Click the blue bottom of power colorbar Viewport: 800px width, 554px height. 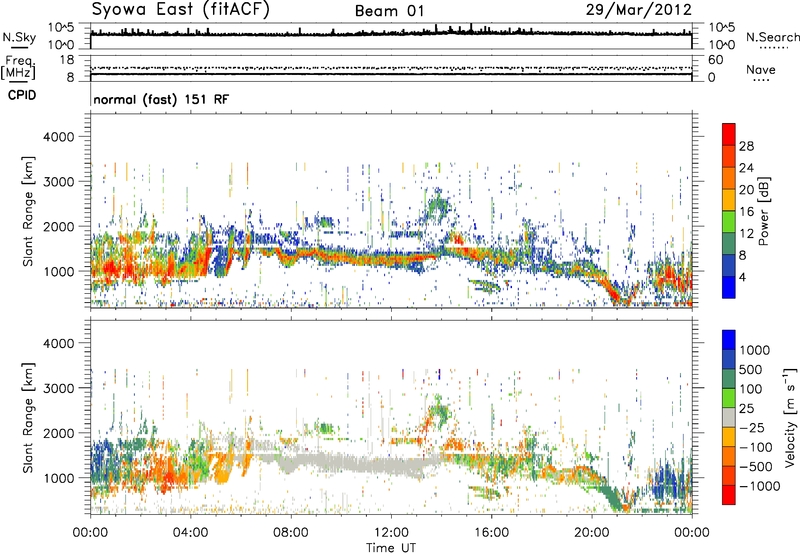tap(729, 287)
